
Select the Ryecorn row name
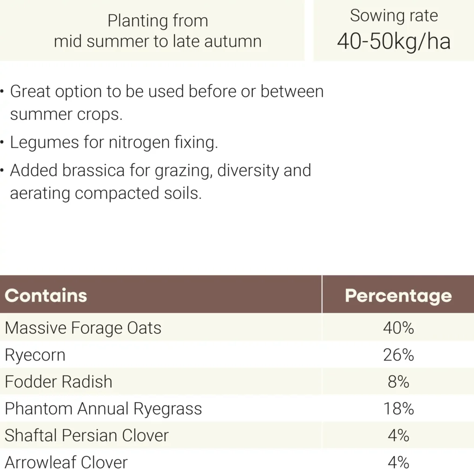35,355
